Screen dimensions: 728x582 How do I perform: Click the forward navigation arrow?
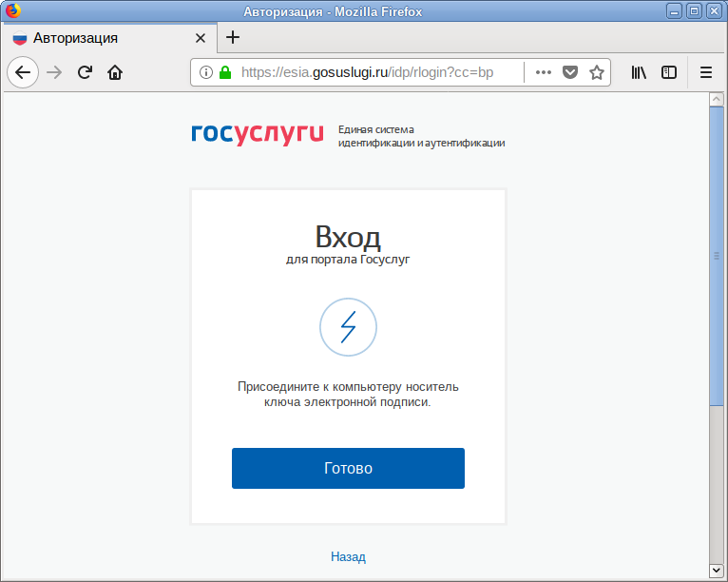click(54, 72)
